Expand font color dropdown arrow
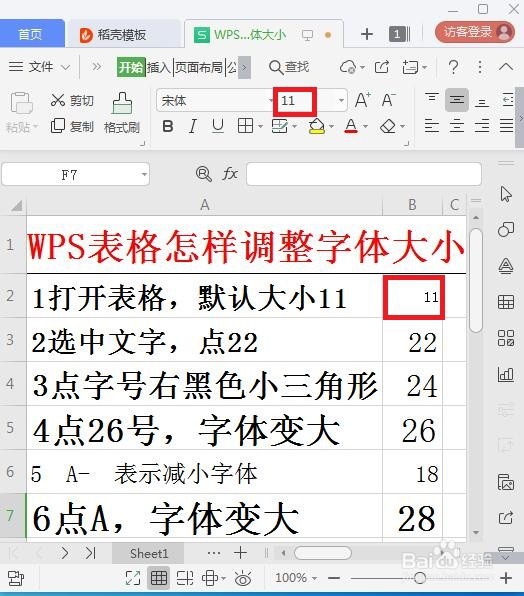 point(365,126)
